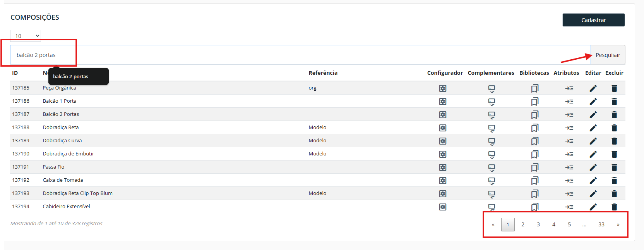644x250 pixels.
Task: Delete the Peça Orgânica row
Action: tap(614, 88)
